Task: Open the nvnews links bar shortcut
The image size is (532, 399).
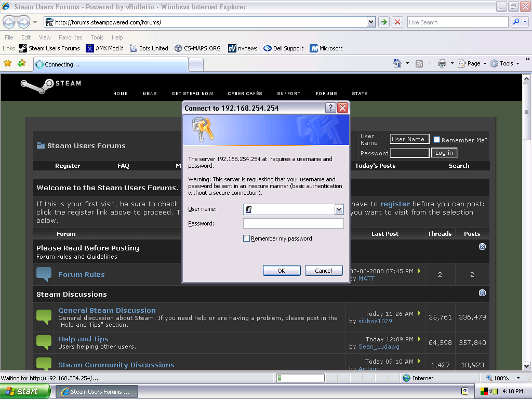Action: (243, 48)
